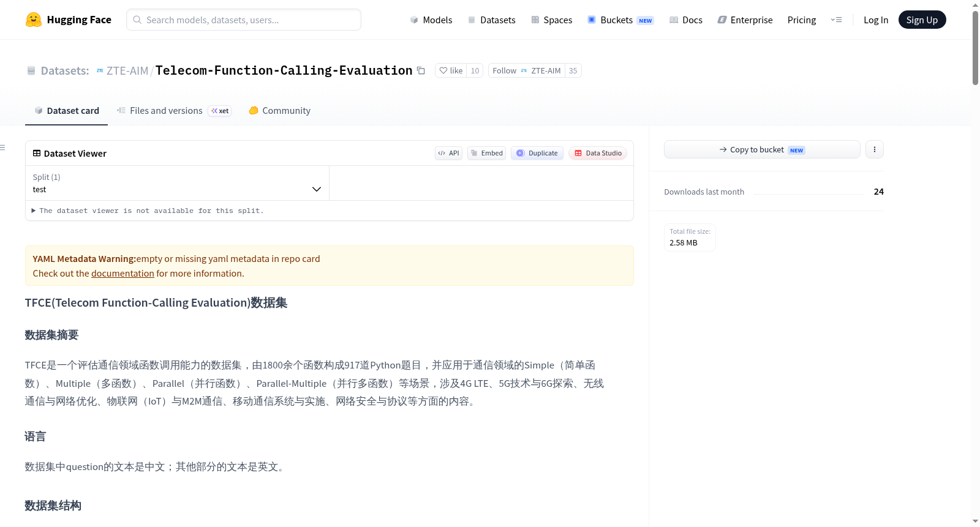Expand the viewer not available message
This screenshot has width=980, height=527.
tap(148, 211)
